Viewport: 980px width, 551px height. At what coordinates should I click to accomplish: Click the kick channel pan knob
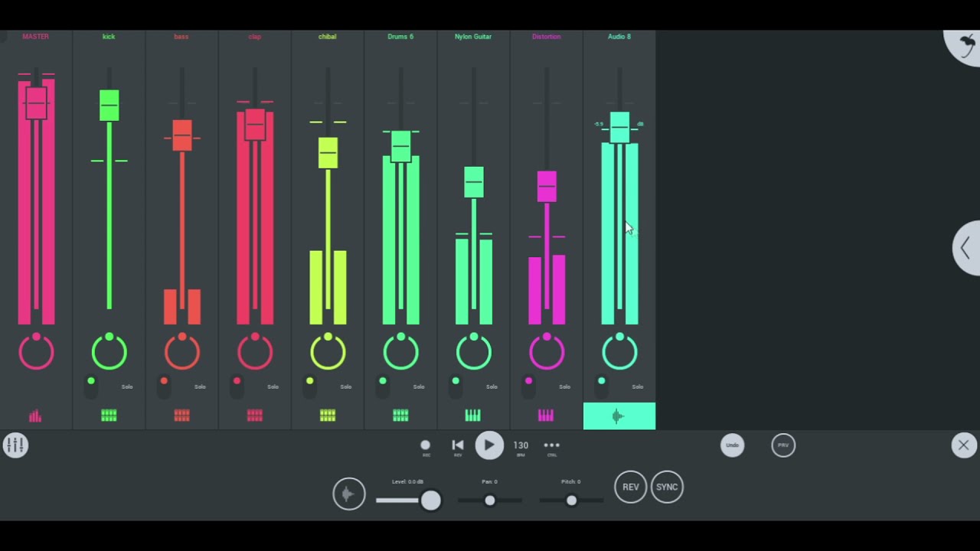109,352
